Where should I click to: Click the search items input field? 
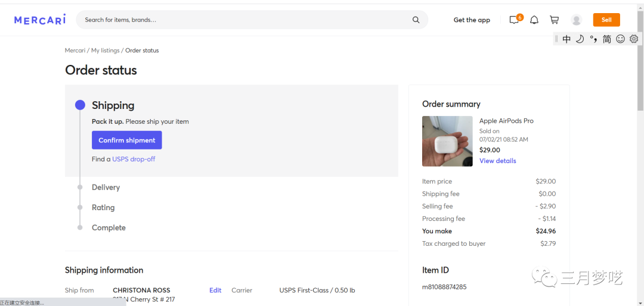[244, 20]
